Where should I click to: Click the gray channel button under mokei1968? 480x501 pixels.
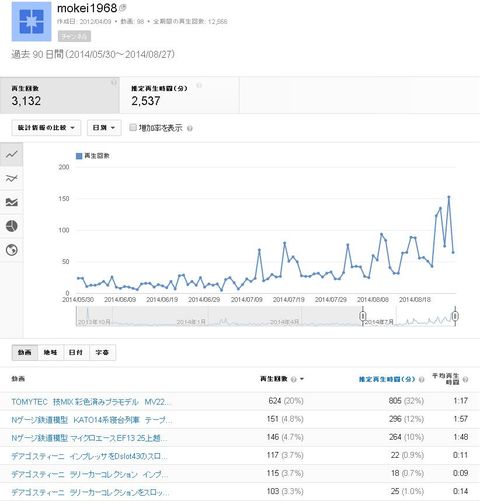tap(74, 36)
